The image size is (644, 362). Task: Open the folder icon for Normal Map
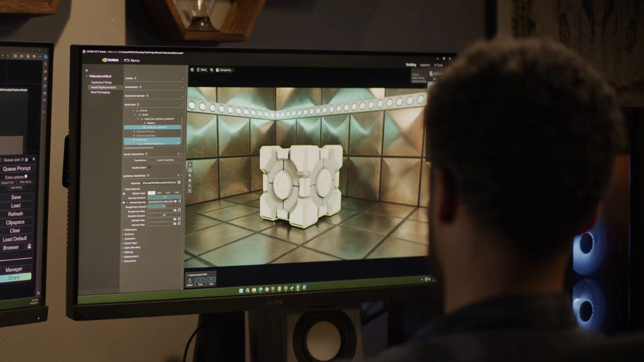175,223
